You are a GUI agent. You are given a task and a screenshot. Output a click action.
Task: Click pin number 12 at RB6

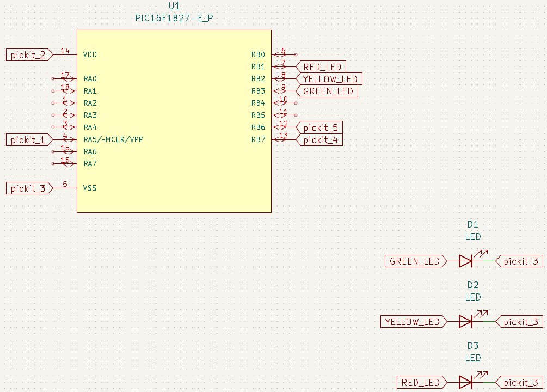point(283,124)
